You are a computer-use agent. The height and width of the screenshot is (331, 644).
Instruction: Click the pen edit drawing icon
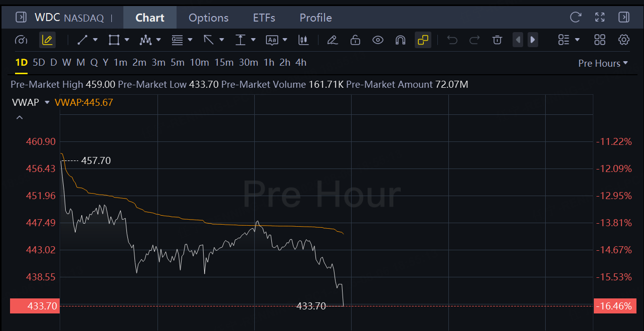click(x=332, y=40)
